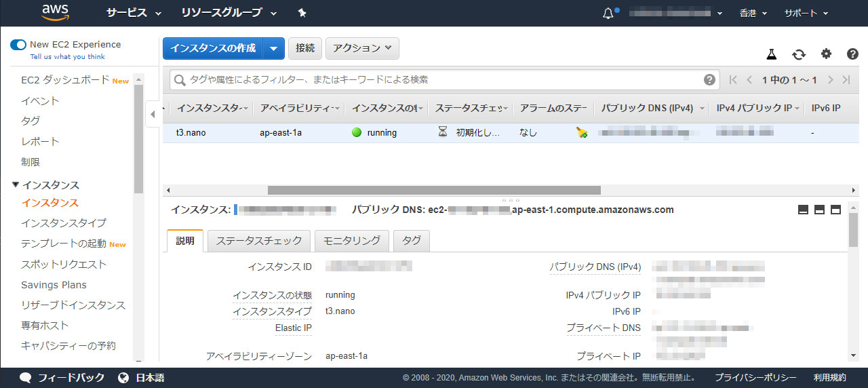Screen dimensions: 868x388
Task: Open the リソースグループ menu
Action: pyautogui.click(x=229, y=13)
